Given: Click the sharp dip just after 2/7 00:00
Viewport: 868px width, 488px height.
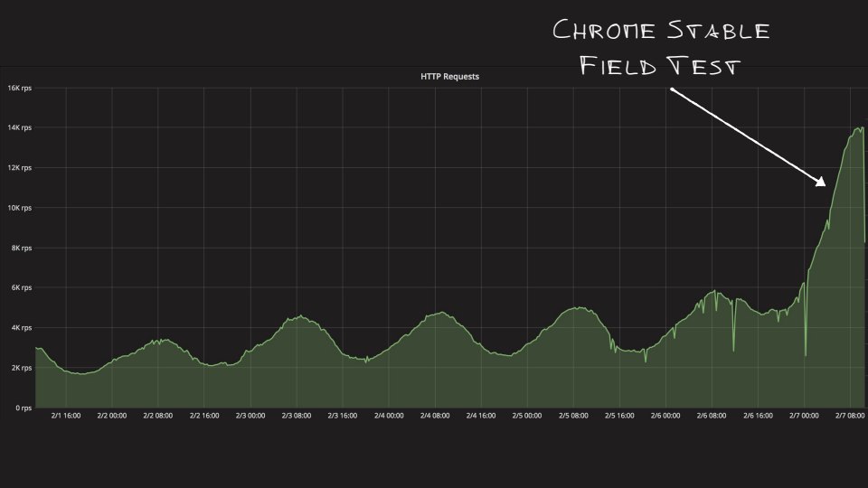Looking at the screenshot, I should tap(806, 354).
